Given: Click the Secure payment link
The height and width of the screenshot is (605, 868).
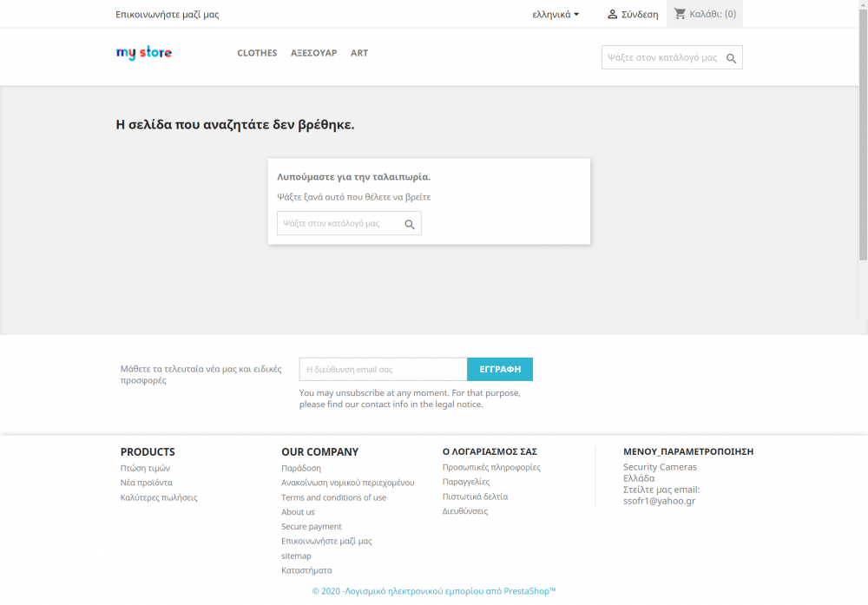Looking at the screenshot, I should tap(311, 526).
